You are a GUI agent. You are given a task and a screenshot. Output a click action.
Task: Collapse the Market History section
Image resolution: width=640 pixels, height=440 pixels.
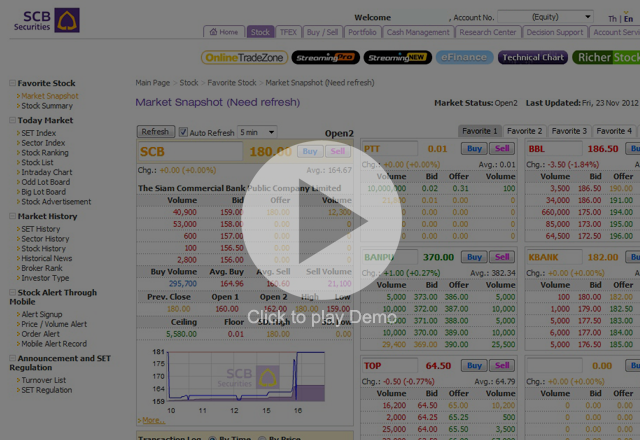(x=13, y=216)
